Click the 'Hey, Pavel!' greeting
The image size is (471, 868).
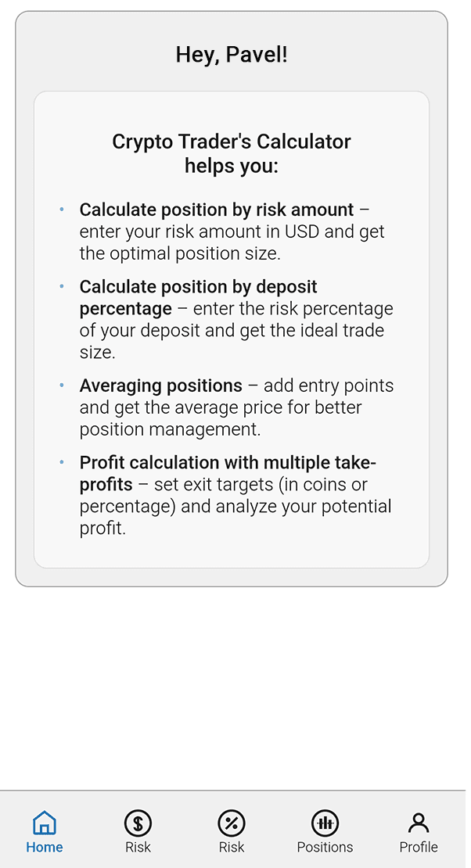[x=231, y=54]
